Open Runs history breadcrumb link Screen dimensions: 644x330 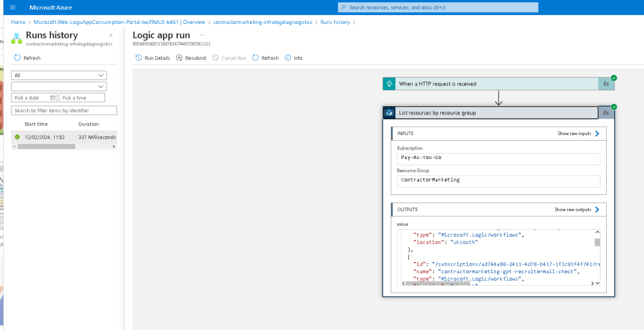click(x=335, y=22)
